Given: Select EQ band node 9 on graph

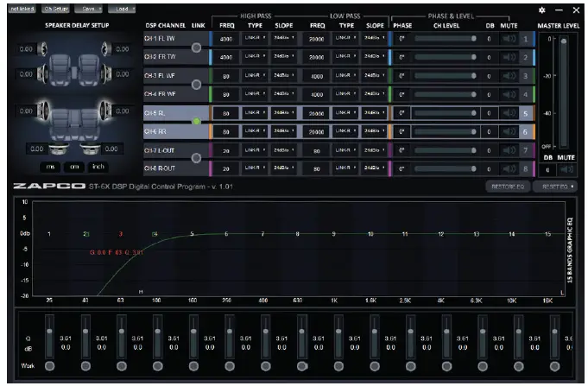Looking at the screenshot, I should pos(333,234).
